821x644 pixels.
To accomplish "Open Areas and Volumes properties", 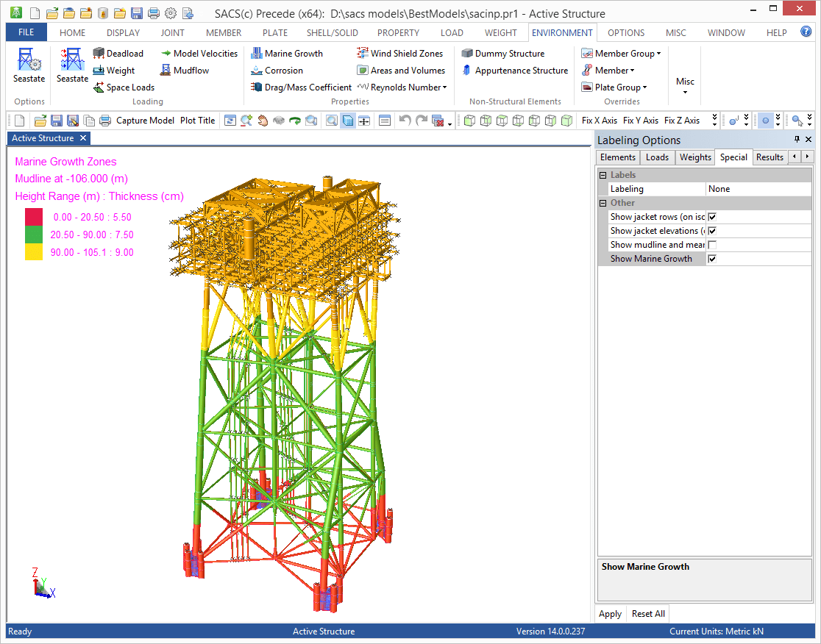I will [402, 70].
